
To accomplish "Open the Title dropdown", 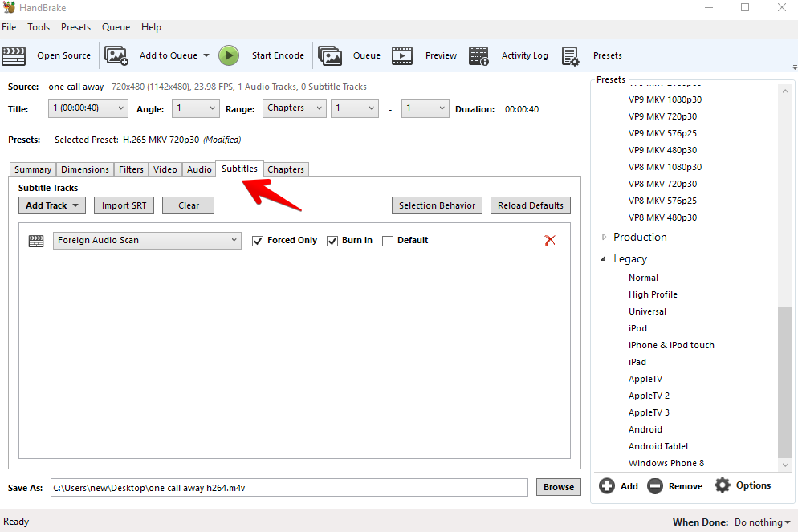I will 88,108.
